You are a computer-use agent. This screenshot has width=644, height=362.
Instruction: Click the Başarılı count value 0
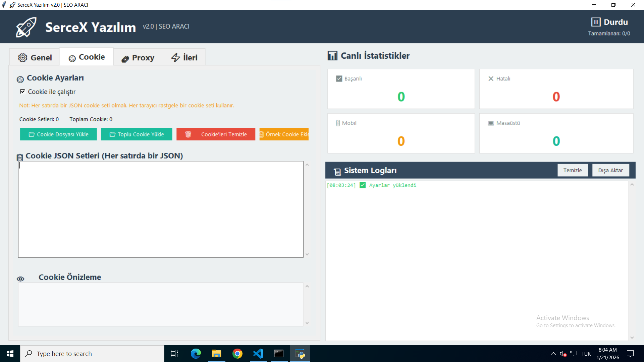[401, 97]
